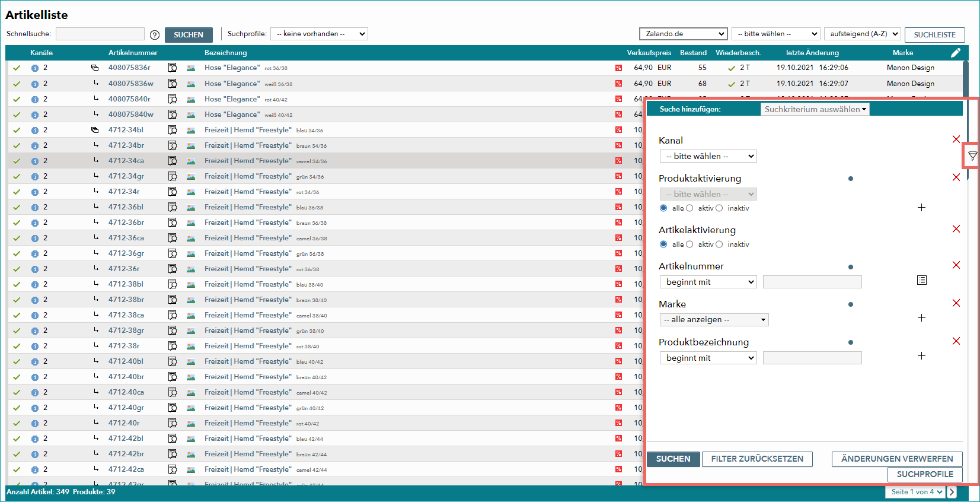Remove the Kanal search criterion with red X
980x502 pixels.
click(x=956, y=139)
